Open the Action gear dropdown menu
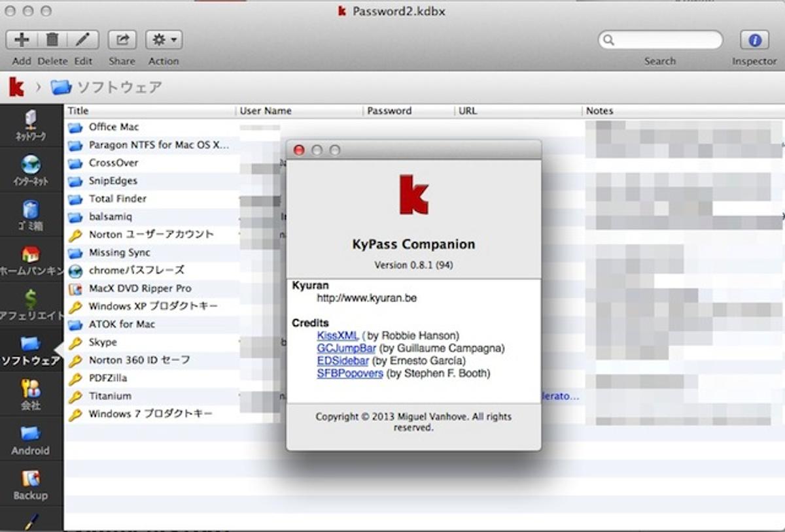The width and height of the screenshot is (785, 532). point(164,40)
